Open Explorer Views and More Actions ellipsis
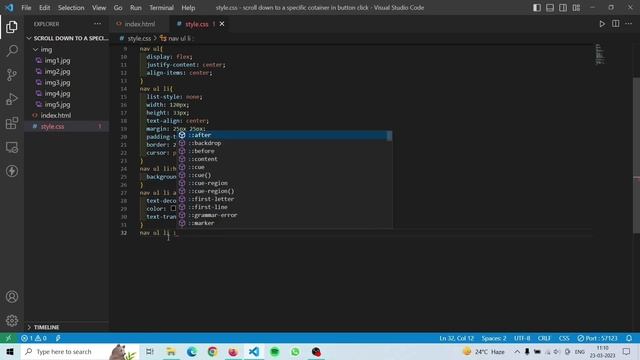 click(x=98, y=24)
